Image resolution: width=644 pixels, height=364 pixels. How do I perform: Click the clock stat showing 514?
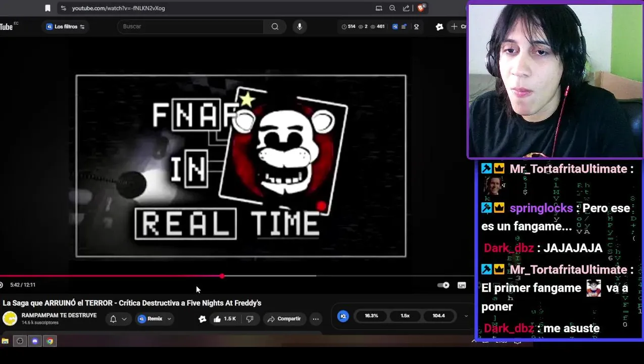click(349, 26)
